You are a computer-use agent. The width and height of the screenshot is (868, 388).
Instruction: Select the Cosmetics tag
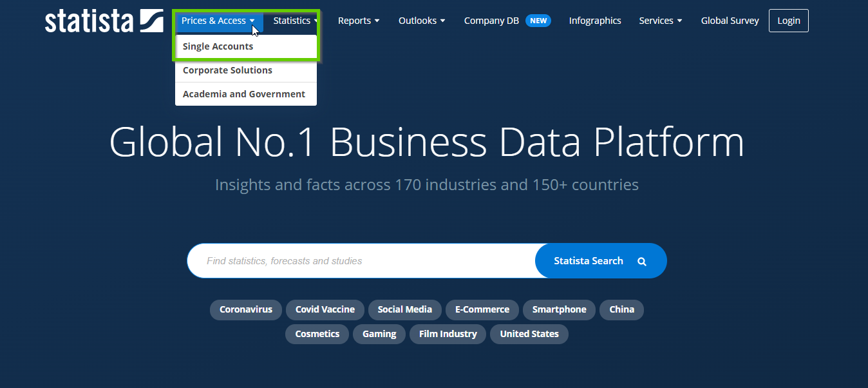click(317, 334)
